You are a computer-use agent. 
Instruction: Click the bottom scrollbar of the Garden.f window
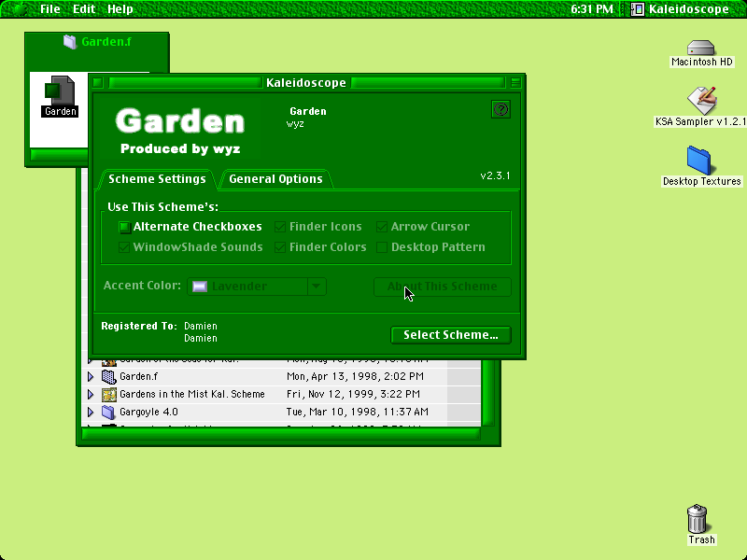tap(59, 155)
